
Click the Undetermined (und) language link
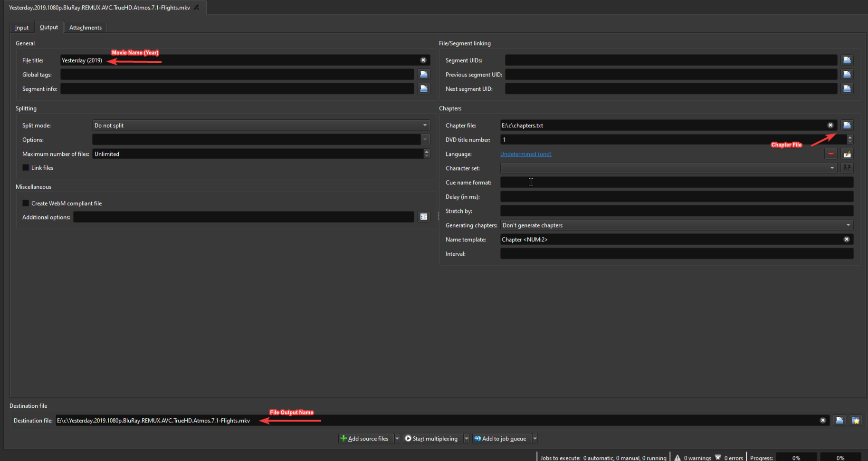tap(525, 154)
